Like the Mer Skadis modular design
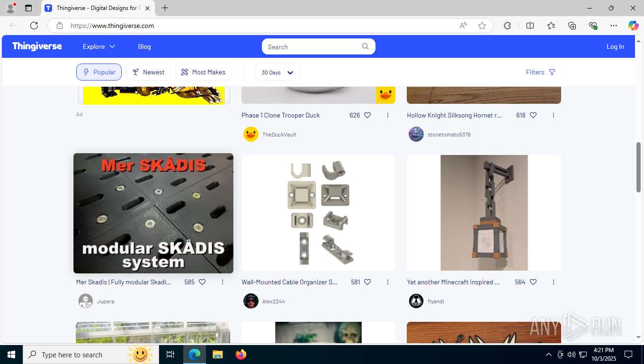 (202, 282)
